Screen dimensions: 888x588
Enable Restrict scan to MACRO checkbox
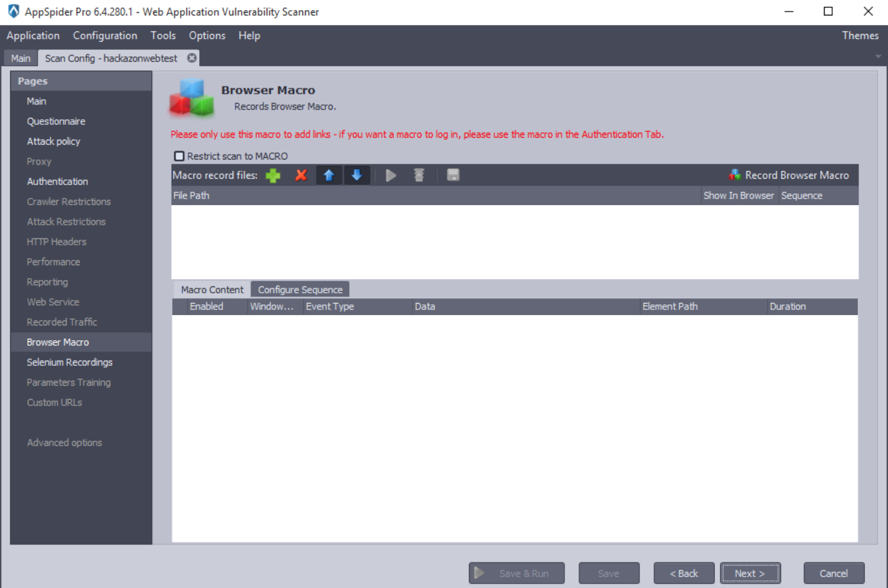coord(179,156)
